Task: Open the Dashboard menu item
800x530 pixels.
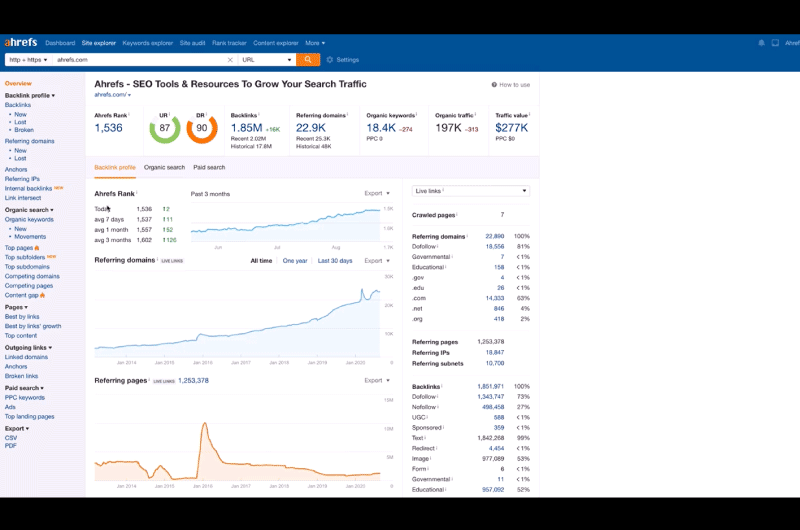Action: coord(60,43)
